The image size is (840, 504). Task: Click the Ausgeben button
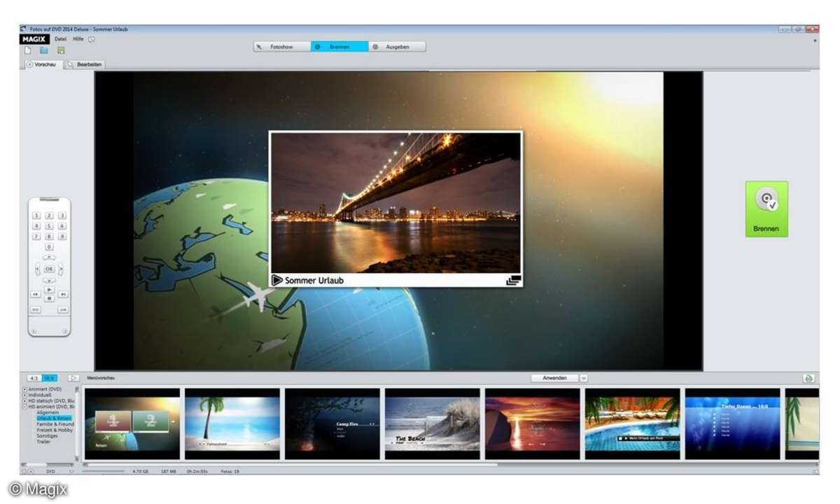pos(397,47)
